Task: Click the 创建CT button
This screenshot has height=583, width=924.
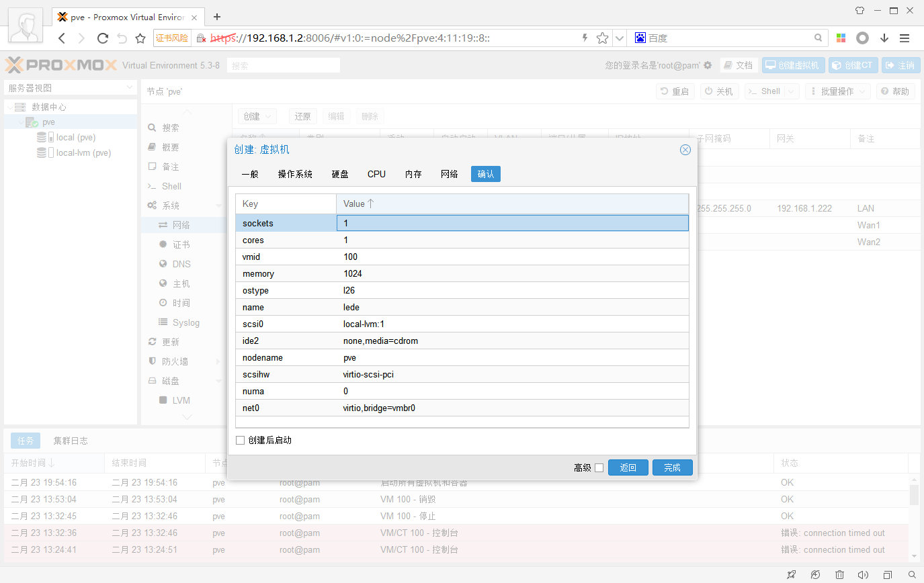Action: [853, 65]
